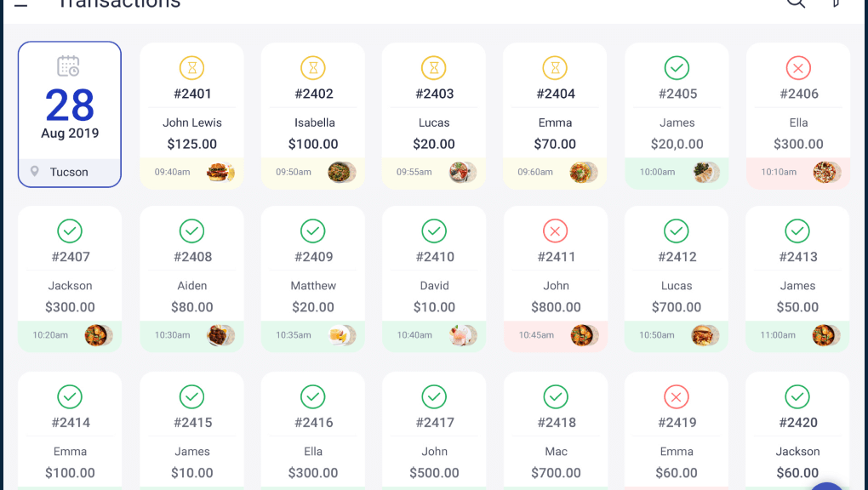Click the red X icon on #2411
868x490 pixels.
tap(555, 231)
